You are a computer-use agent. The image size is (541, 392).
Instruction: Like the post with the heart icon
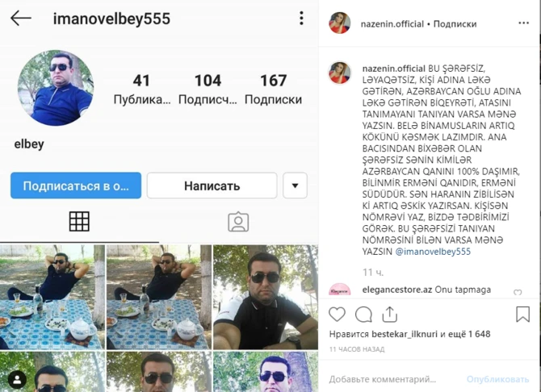tap(337, 315)
